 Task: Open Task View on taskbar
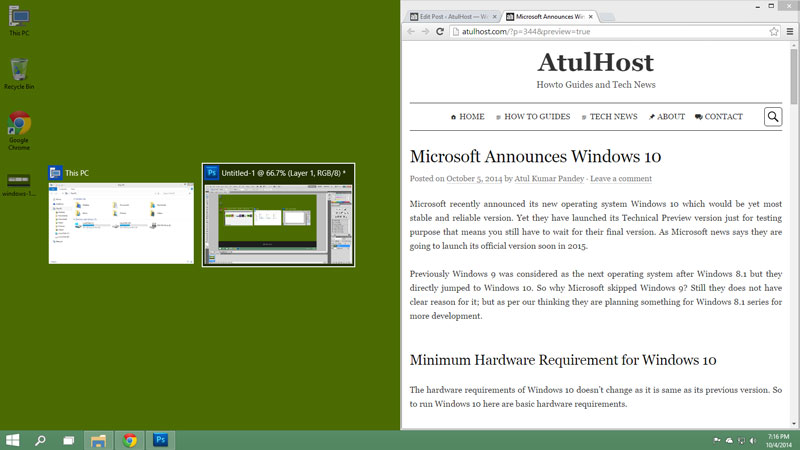point(68,440)
